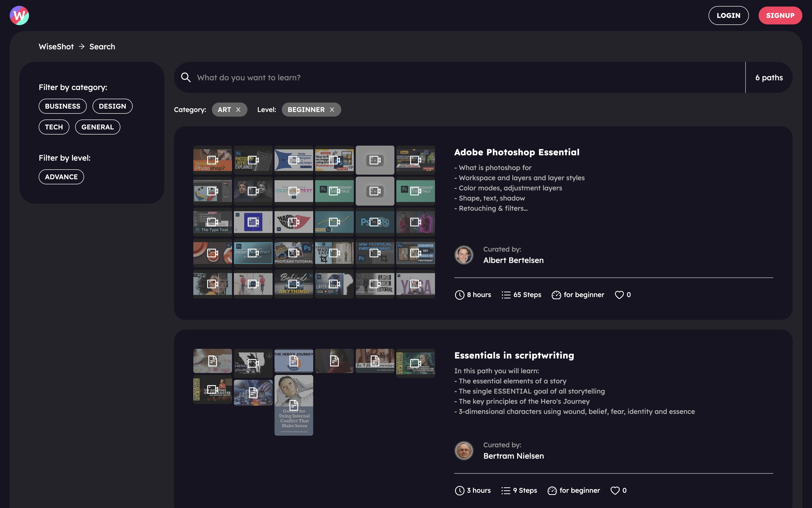Open Albert Bertelsen's avatar
812x508 pixels.
[x=464, y=255]
